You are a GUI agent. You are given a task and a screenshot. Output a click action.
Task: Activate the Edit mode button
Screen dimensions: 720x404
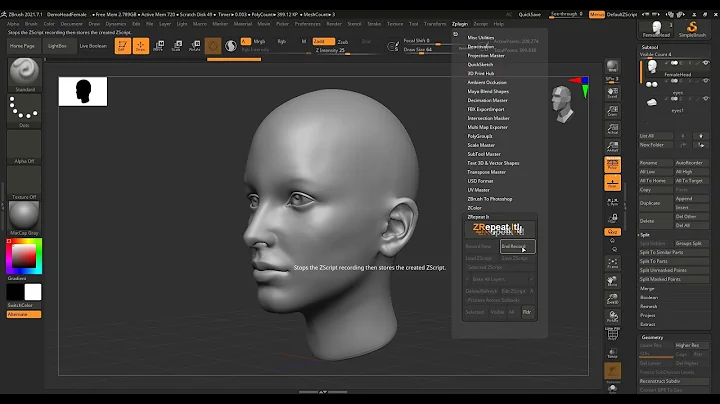tap(123, 46)
